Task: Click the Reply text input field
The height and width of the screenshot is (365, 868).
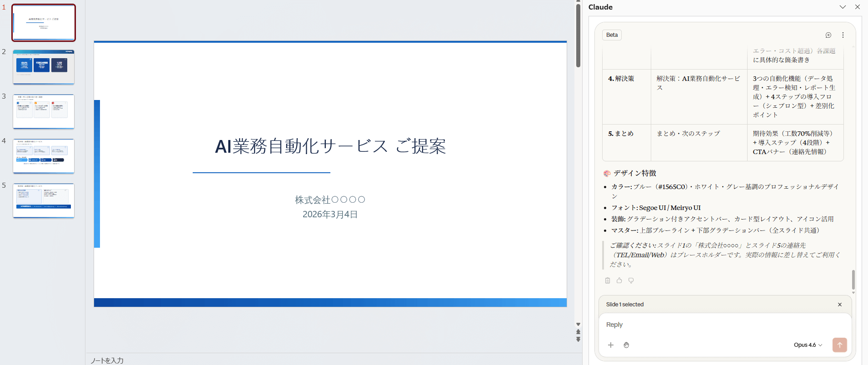Action: (x=723, y=325)
